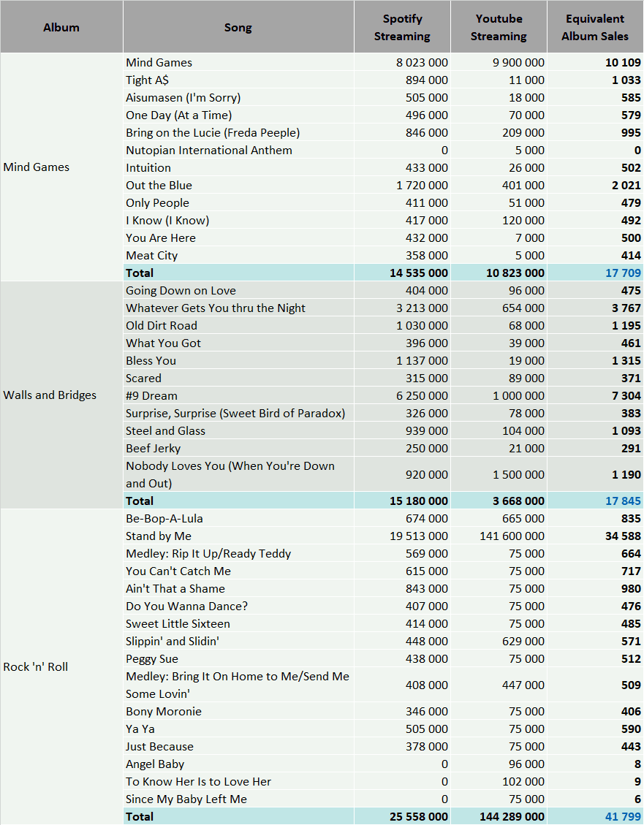Select Walls and Bridges total 17 845

coord(595,501)
